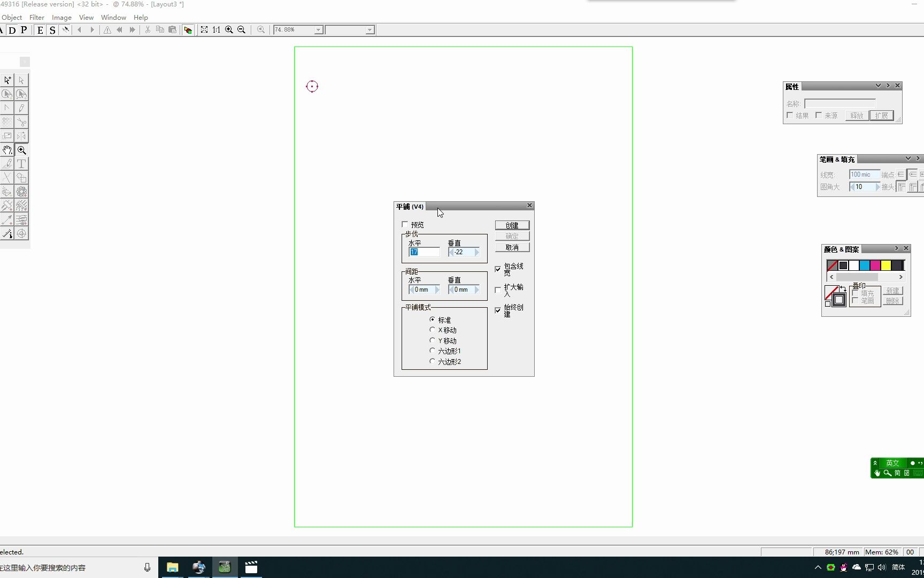Open the 74.88% zoom dropdown
Screen dimensions: 924x578
(x=318, y=30)
